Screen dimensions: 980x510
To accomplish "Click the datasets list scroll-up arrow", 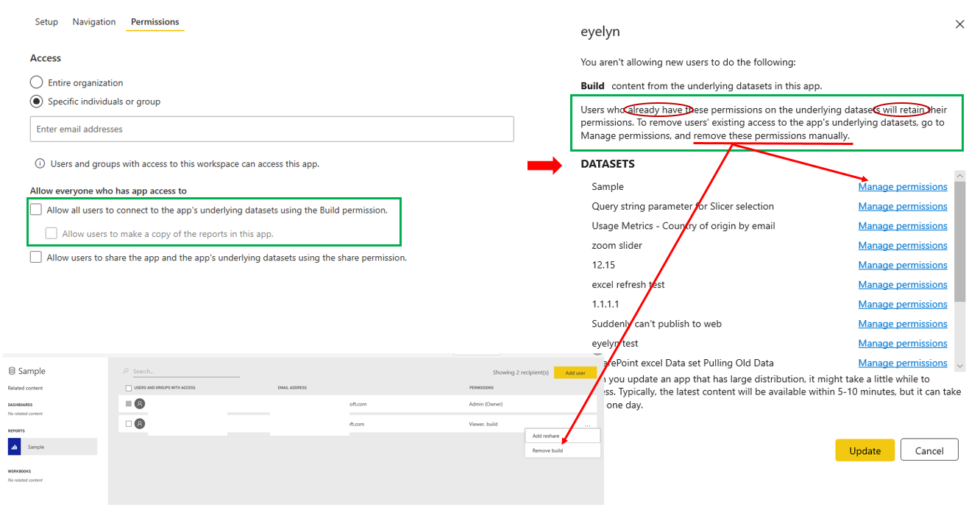I will pos(960,176).
